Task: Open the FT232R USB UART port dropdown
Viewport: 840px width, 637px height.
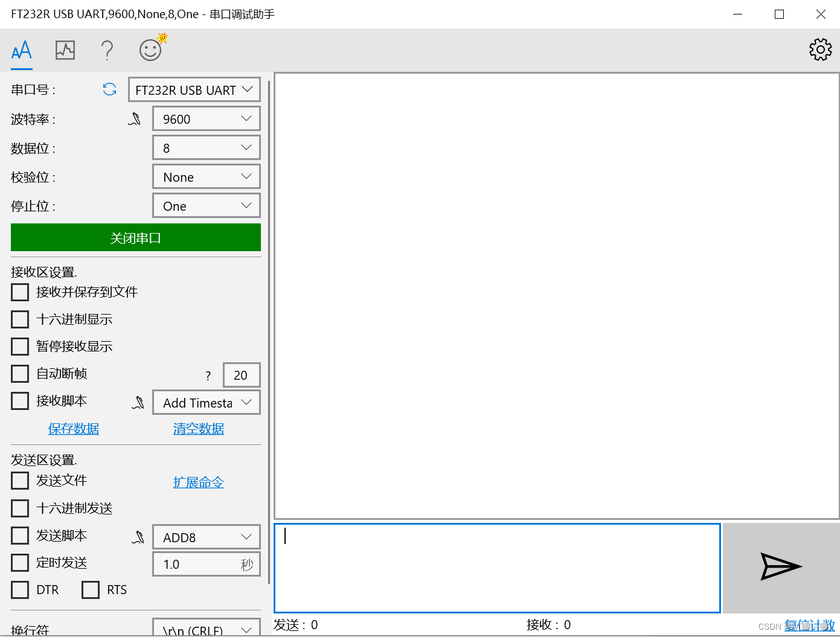Action: (x=194, y=89)
